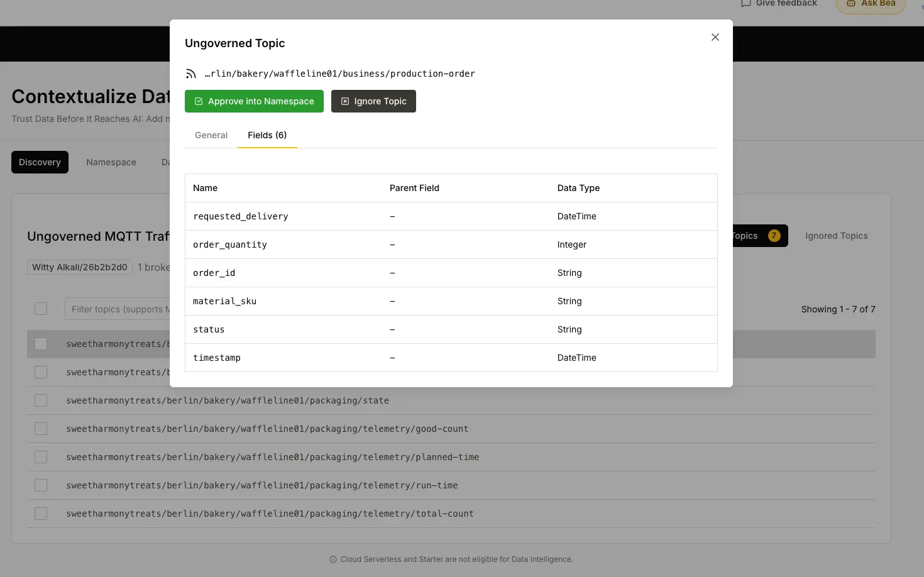Open the Namespace tab
The height and width of the screenshot is (577, 924).
coord(111,162)
